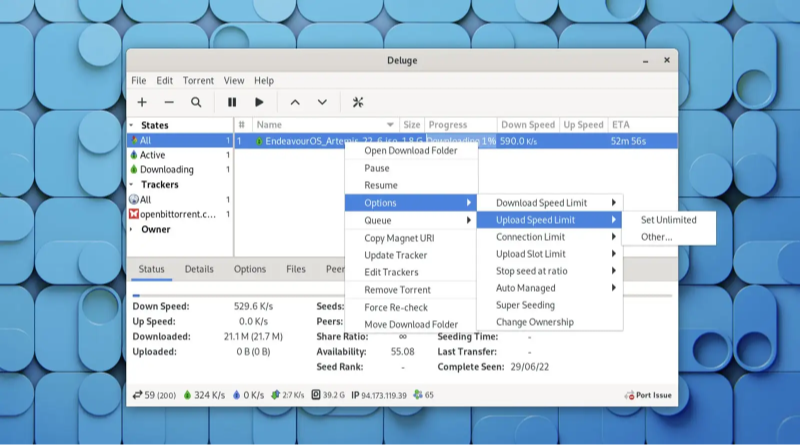Choose Resume in the context menu
800x445 pixels.
[x=411, y=185]
